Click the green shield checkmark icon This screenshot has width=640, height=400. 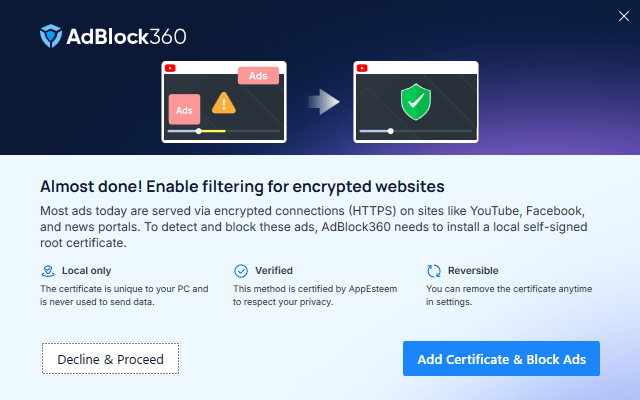tap(414, 101)
